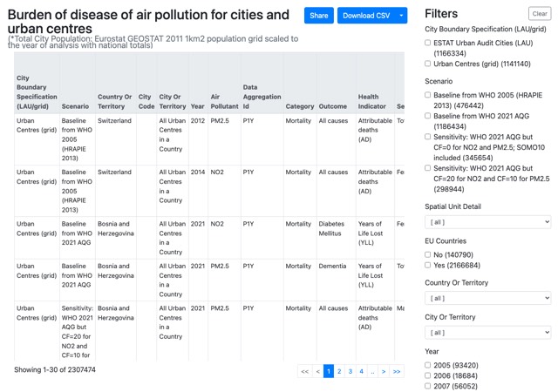This screenshot has height=392, width=558.
Task: Tick Sensitivity CF=0 SOMO10 included scenario
Action: 428,137
